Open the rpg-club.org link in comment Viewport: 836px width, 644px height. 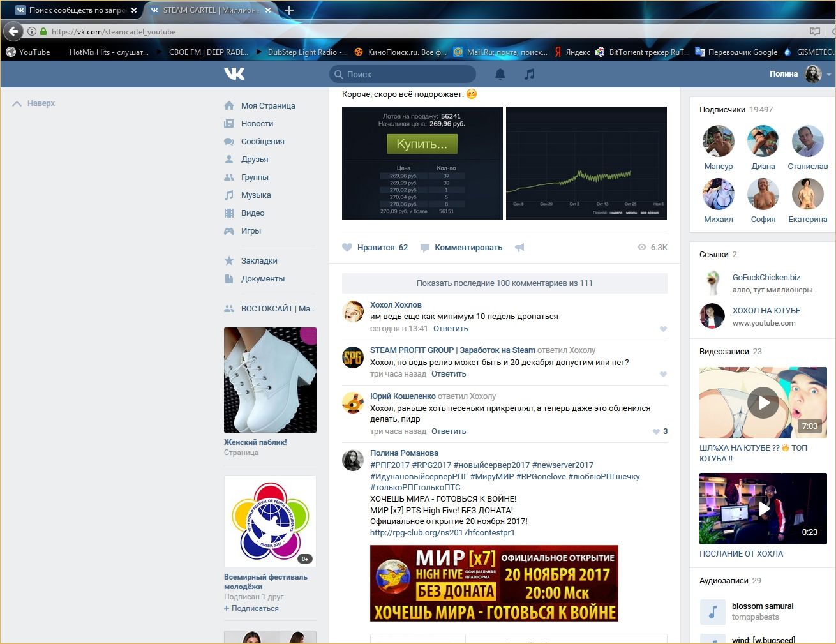pyautogui.click(x=442, y=532)
